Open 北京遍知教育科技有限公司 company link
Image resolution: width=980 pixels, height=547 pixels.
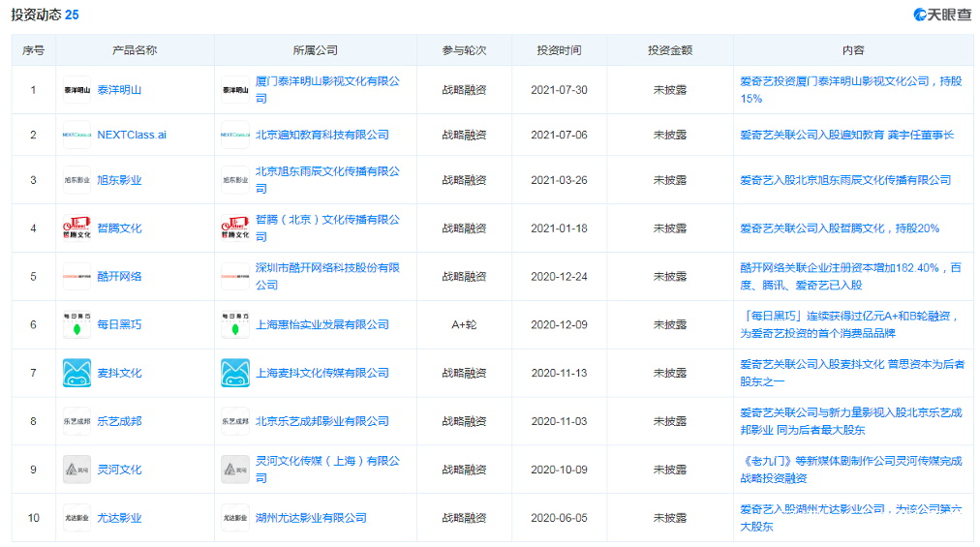(x=322, y=135)
